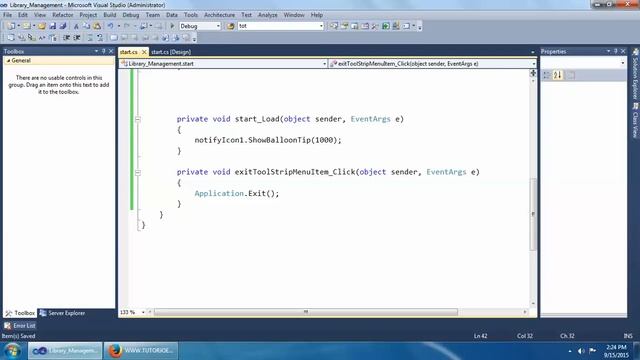Click the Paste clipboard icon
This screenshot has height=360, width=640.
tap(97, 26)
